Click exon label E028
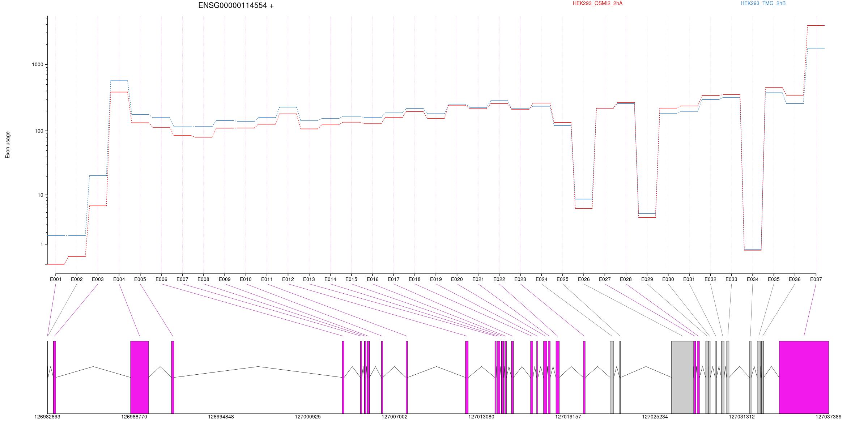This screenshot has height=434, width=868. point(626,279)
